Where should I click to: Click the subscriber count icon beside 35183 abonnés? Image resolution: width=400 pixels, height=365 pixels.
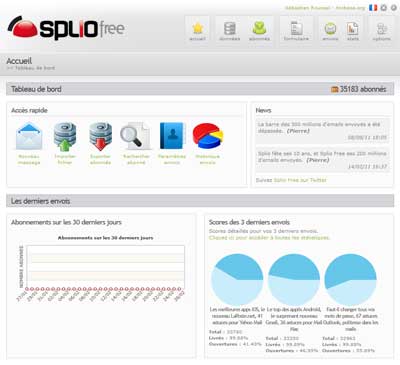[334, 89]
